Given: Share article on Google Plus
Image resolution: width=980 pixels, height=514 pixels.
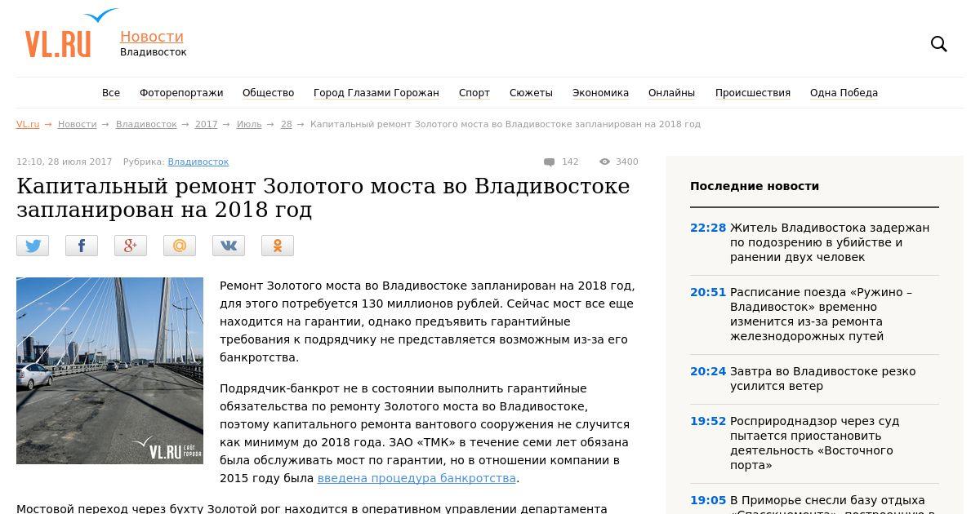Looking at the screenshot, I should click(x=131, y=246).
